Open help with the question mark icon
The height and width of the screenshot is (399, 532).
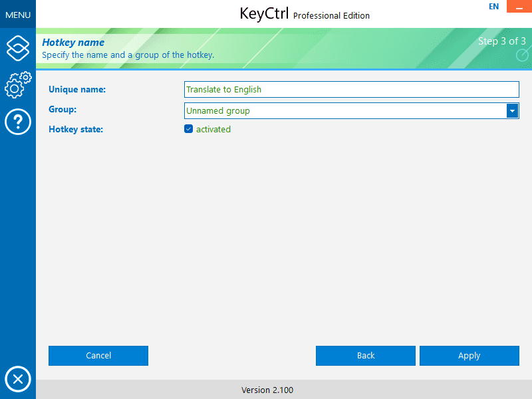[18, 122]
